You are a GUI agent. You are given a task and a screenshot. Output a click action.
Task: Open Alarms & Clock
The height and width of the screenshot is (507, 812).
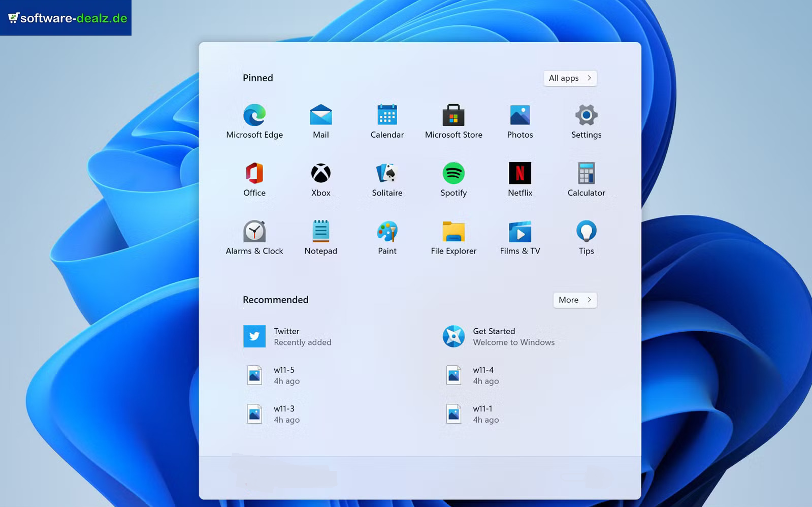coord(254,237)
